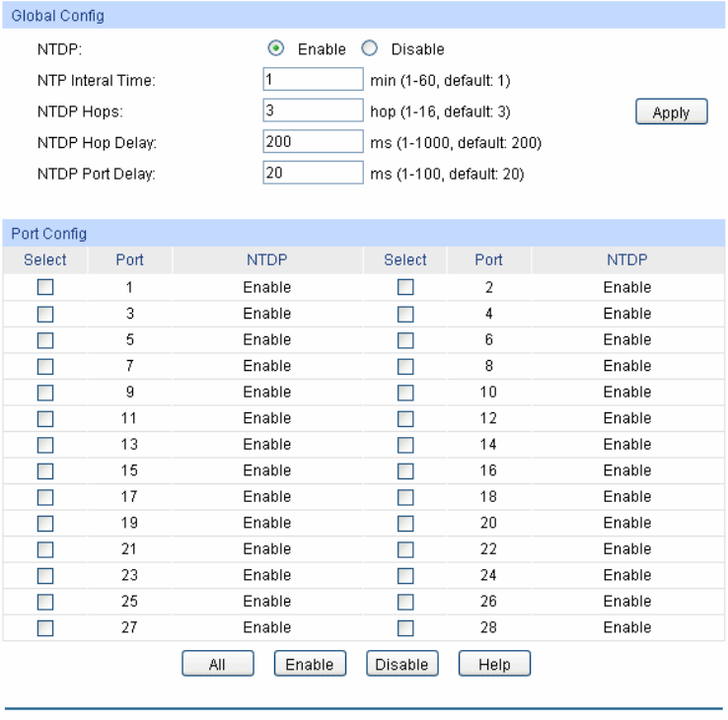Check the select box for port 23
This screenshot has height=720, width=728.
click(45, 576)
